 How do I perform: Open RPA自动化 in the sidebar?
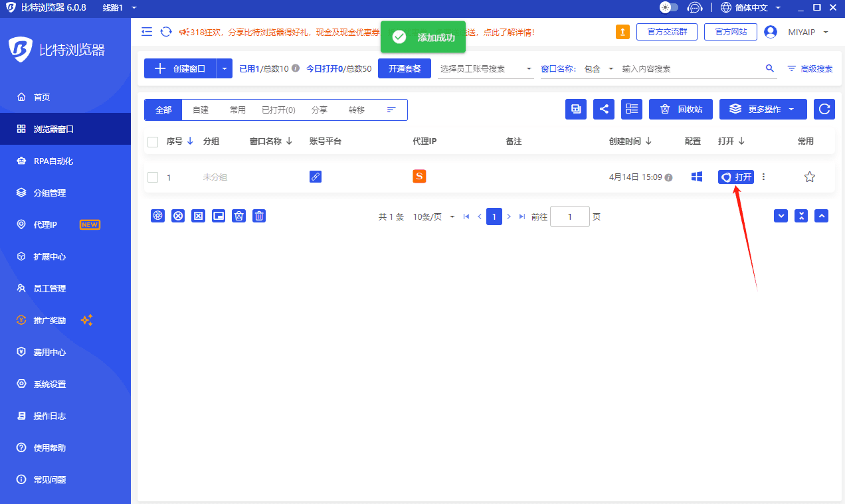[x=53, y=161]
